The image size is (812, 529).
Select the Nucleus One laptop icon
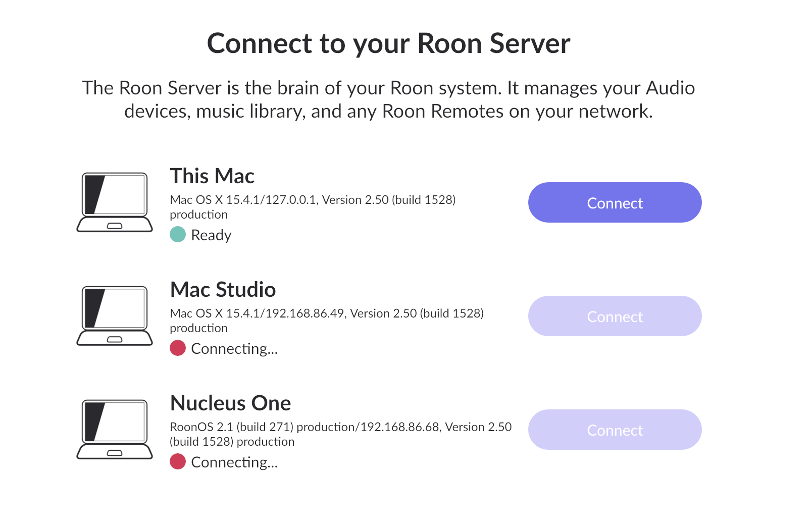pos(115,430)
